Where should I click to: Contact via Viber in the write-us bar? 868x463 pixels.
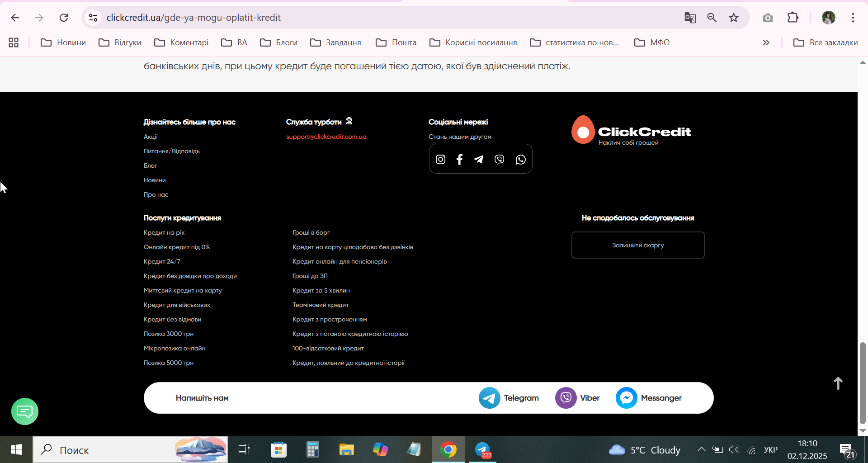577,398
